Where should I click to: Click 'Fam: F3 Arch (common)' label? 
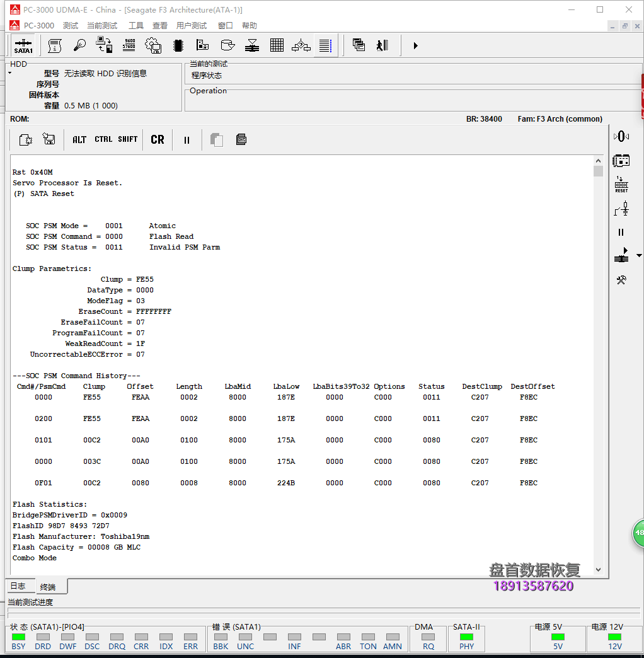[x=560, y=118]
